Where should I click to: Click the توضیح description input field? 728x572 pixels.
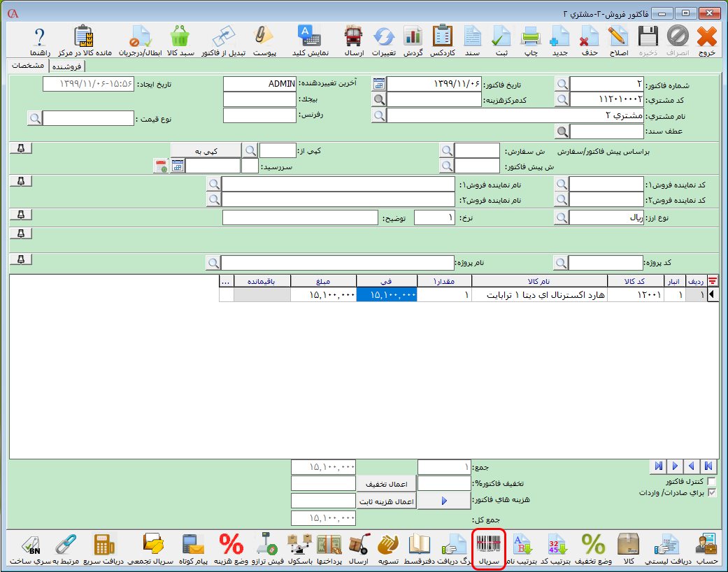coord(300,217)
